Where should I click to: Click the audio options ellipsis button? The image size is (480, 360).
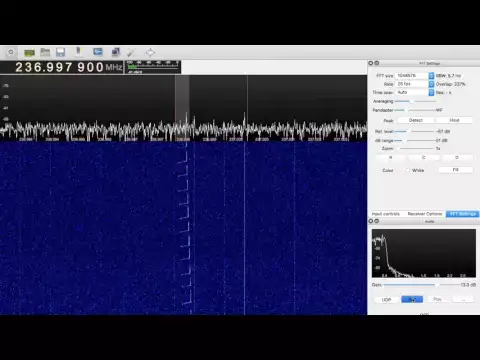[x=463, y=299]
